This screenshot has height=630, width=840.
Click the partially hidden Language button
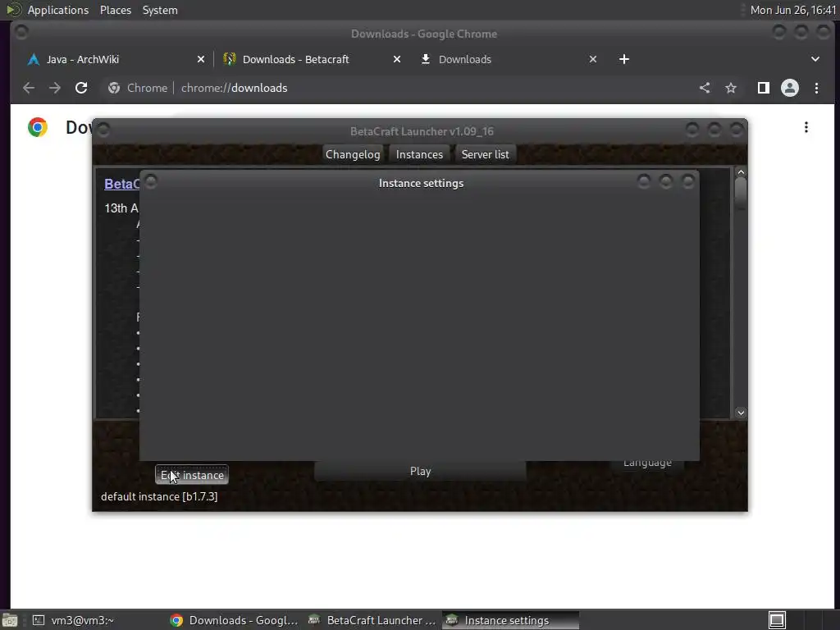647,465
